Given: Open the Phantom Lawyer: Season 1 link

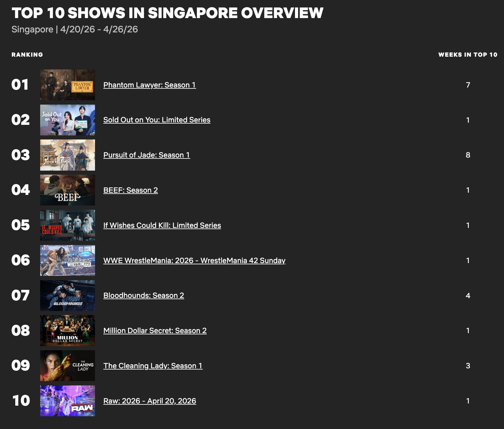Looking at the screenshot, I should [150, 85].
